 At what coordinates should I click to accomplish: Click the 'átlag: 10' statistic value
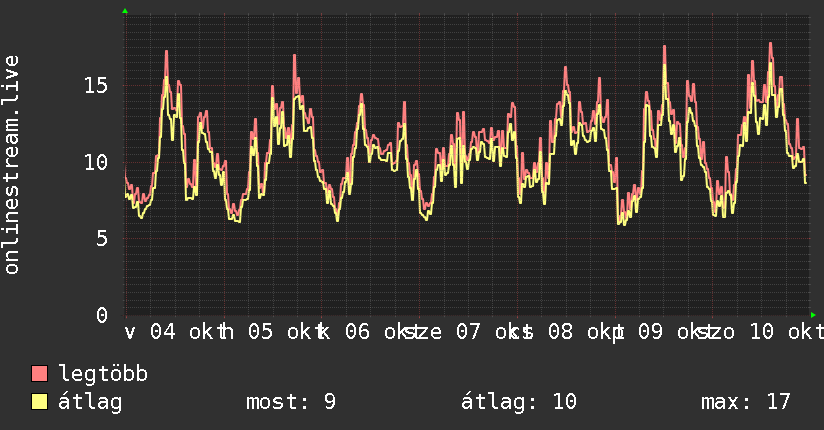point(519,402)
